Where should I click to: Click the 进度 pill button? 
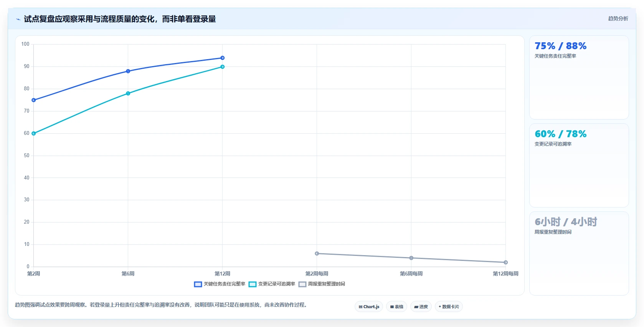[421, 307]
